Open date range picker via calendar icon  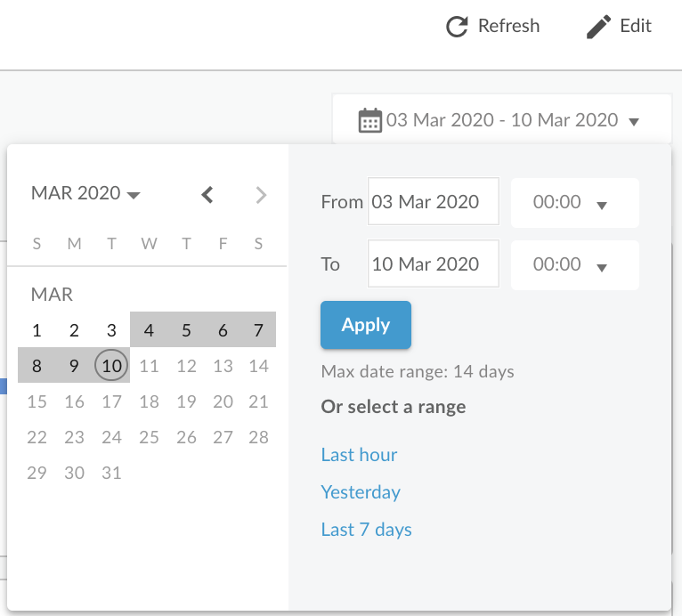point(369,120)
